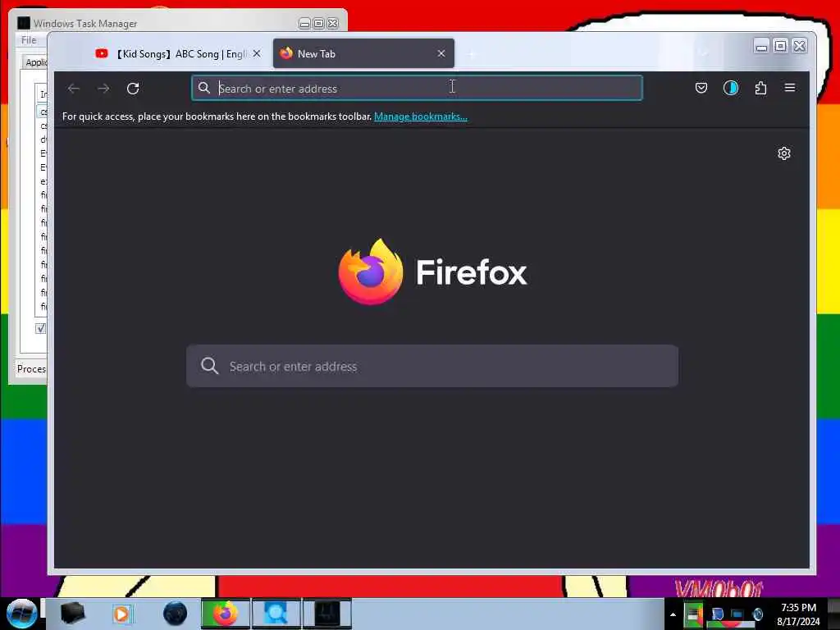840x630 pixels.
Task: Show hidden system tray icons arrow
Action: coord(673,615)
